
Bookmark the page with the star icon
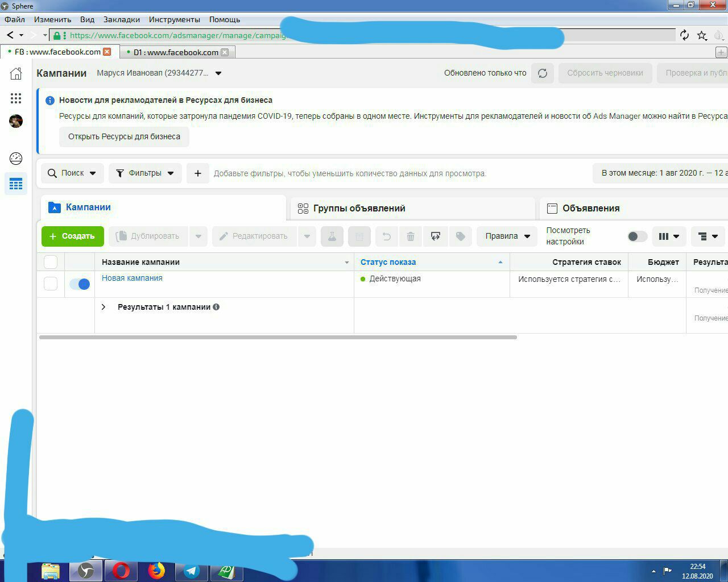click(702, 35)
